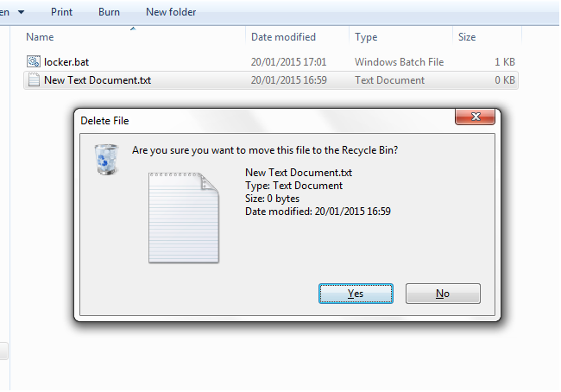Close the Delete File dialog
The width and height of the screenshot is (561, 392).
pos(475,117)
